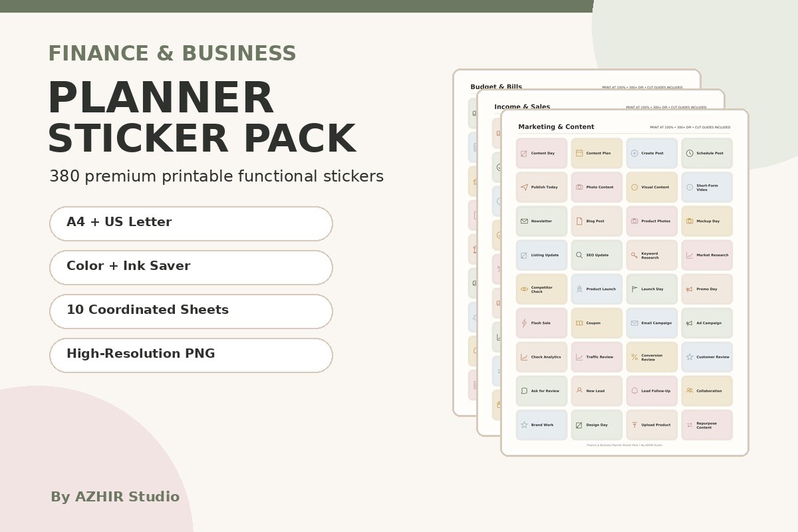Click the footer credit on Marketing & Content sheet
798x532 pixels.
pos(624,445)
